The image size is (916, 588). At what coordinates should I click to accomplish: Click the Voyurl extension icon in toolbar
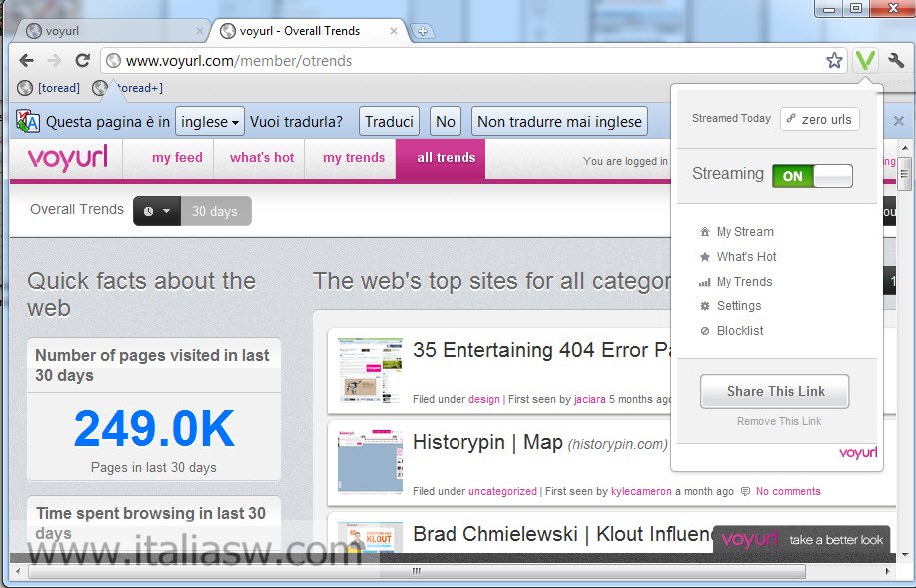864,60
